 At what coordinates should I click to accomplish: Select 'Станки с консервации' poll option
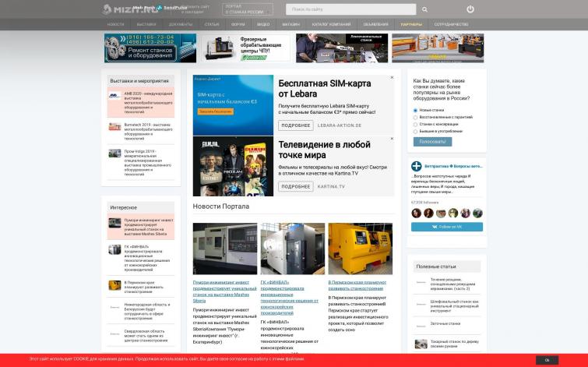(415, 124)
